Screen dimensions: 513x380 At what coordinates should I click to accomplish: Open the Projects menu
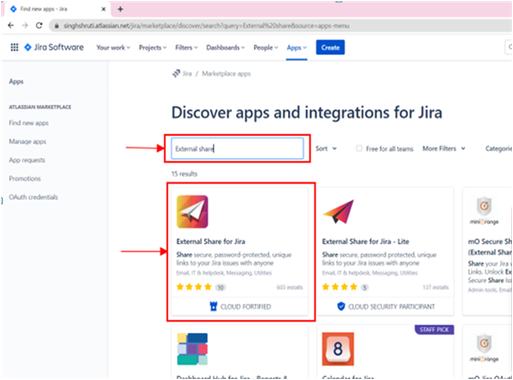pos(153,48)
